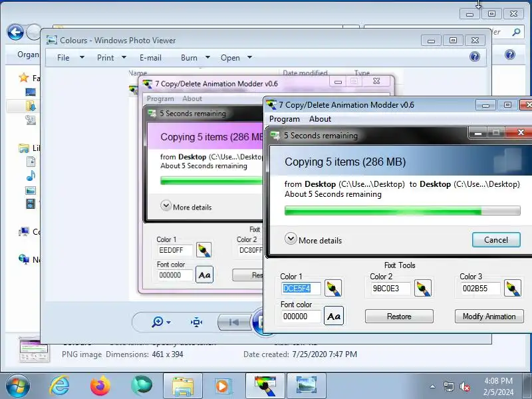The height and width of the screenshot is (399, 532).
Task: Click Animation Modder paintbrush taskbar icon
Action: coord(265,386)
